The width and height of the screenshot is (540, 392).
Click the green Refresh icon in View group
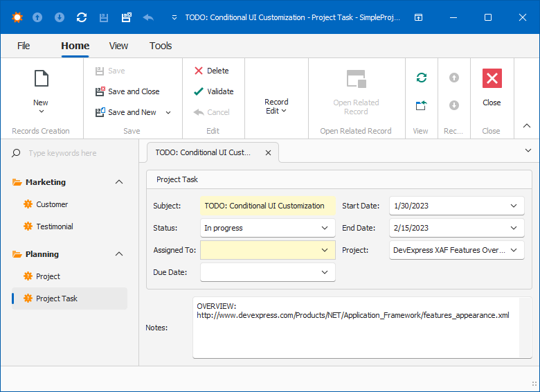pyautogui.click(x=422, y=78)
